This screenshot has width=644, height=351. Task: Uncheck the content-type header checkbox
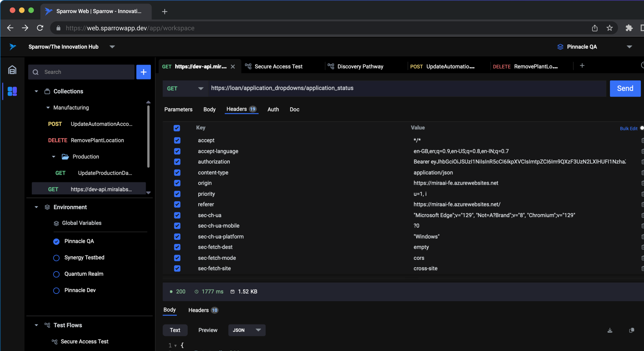click(x=177, y=172)
